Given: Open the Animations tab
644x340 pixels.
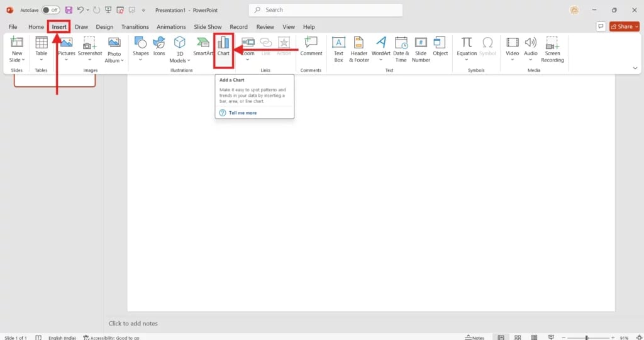Looking at the screenshot, I should click(x=171, y=27).
